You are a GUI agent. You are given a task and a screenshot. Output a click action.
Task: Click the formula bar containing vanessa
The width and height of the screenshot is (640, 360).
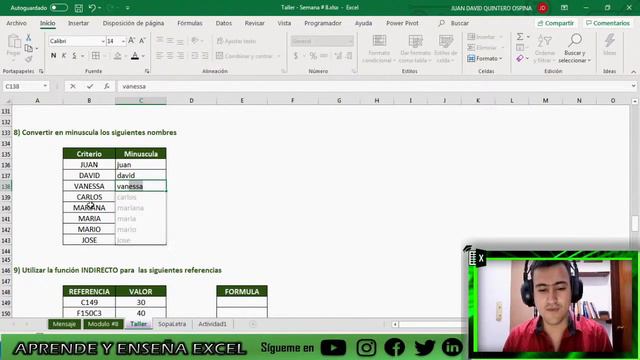(373, 87)
